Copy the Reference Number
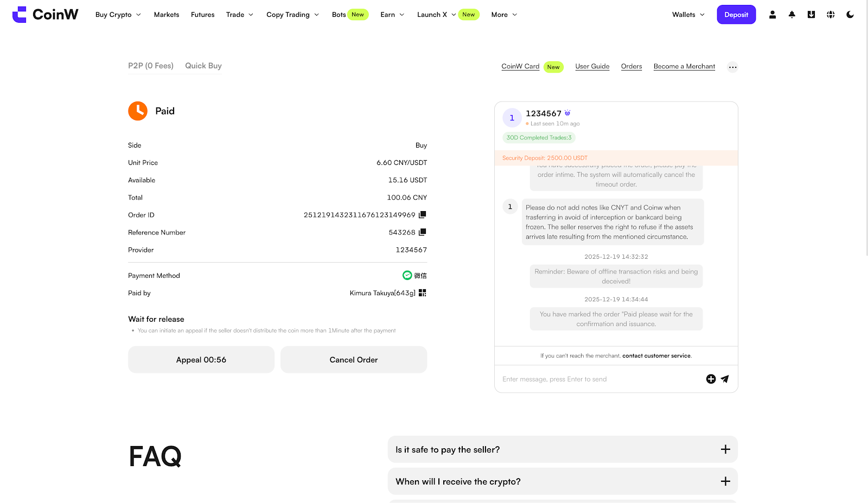 (422, 232)
